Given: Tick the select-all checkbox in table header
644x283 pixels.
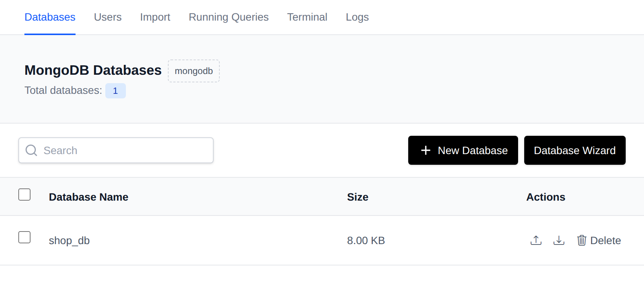Looking at the screenshot, I should pyautogui.click(x=24, y=195).
